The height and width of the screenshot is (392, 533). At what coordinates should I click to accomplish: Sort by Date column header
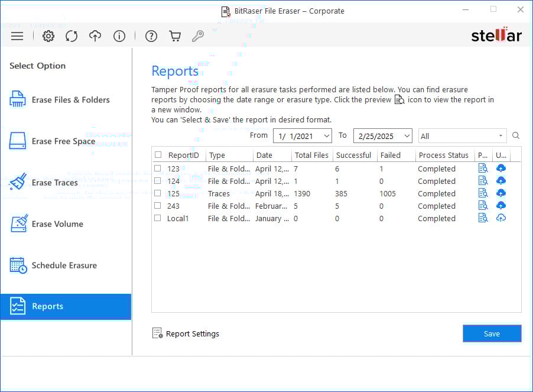[x=264, y=155]
